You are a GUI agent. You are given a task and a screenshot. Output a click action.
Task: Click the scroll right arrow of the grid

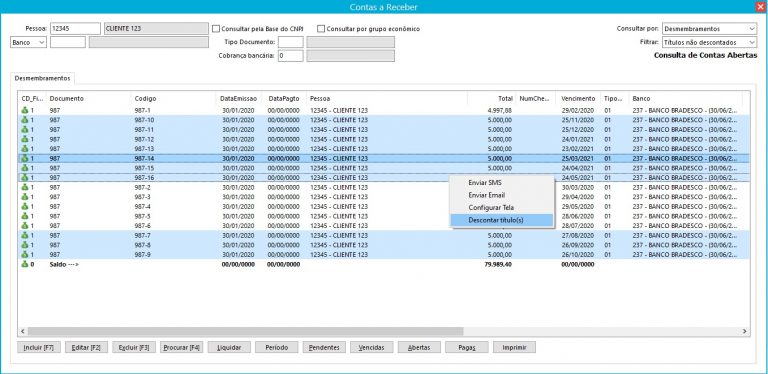[x=745, y=331]
